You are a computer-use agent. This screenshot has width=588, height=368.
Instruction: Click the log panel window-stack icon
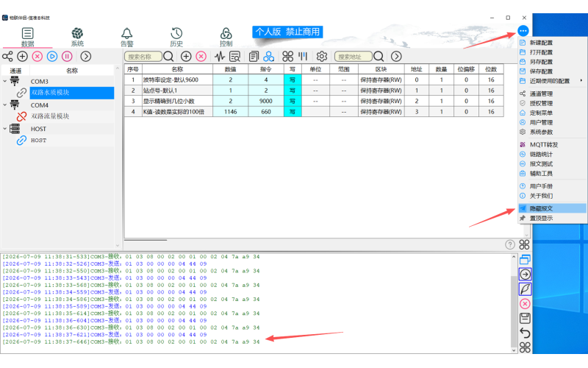pos(525,260)
